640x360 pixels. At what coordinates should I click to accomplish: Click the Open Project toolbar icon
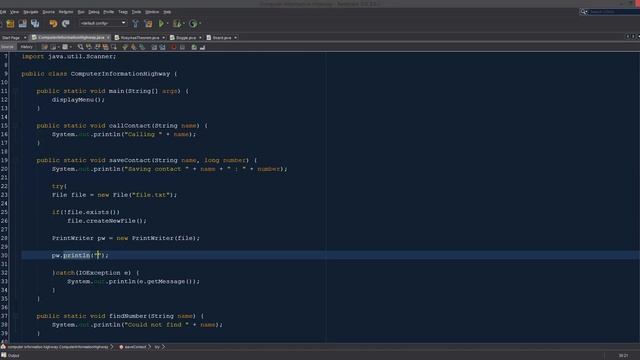click(x=22, y=24)
